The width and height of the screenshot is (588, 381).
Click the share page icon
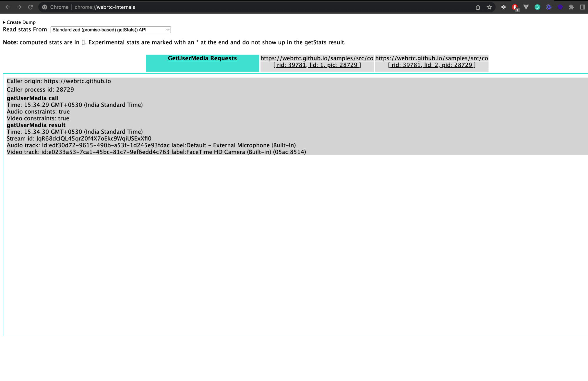point(478,7)
